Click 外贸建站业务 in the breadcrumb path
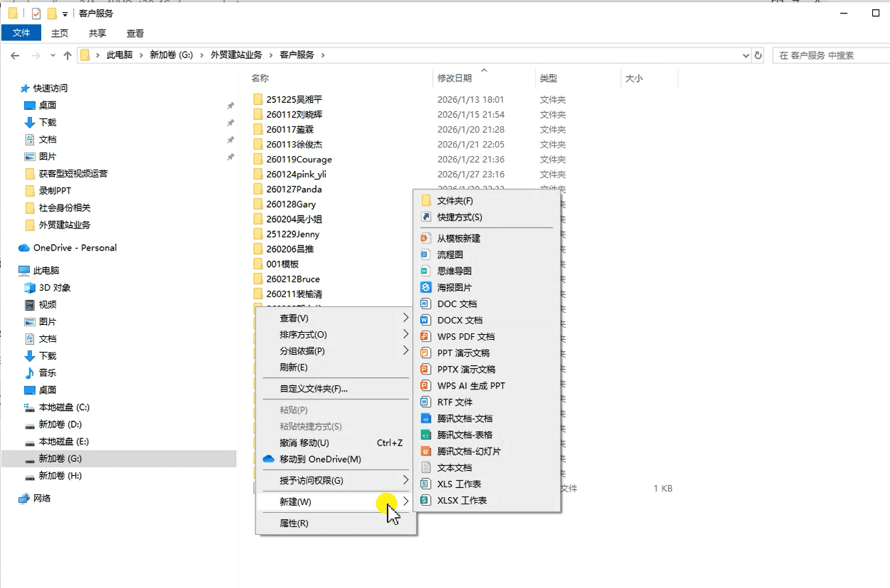Image resolution: width=890 pixels, height=588 pixels. click(x=236, y=55)
